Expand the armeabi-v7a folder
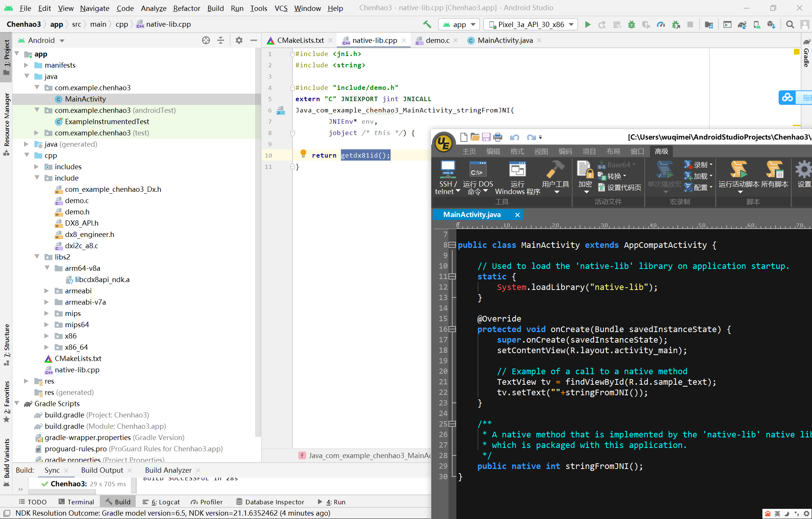812x519 pixels. (x=46, y=302)
